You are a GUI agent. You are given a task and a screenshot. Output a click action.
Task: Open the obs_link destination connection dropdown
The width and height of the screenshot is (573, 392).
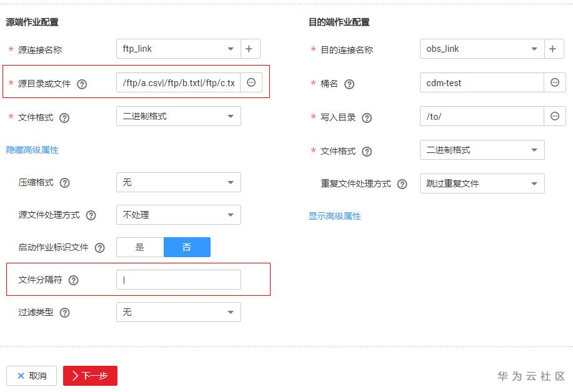[x=482, y=49]
